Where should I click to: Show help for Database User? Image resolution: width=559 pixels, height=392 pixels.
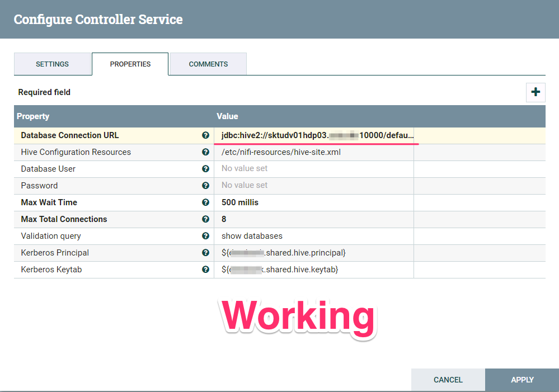tap(205, 168)
